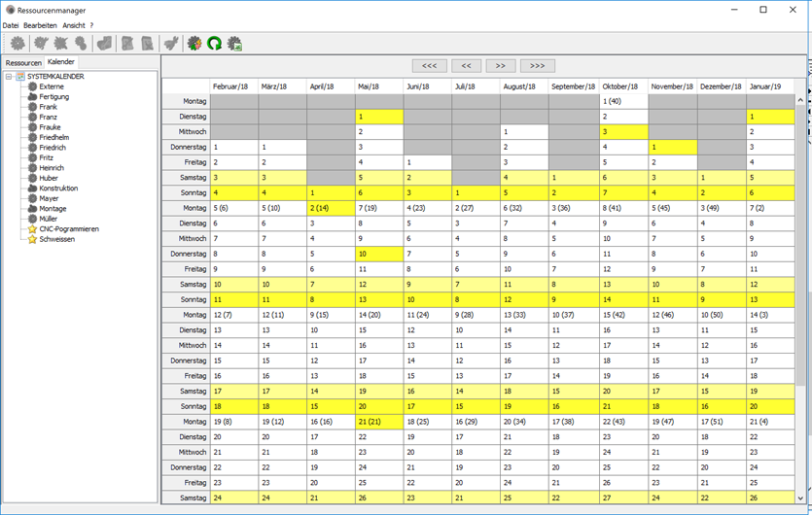Select Heinrich in the calendar tree

click(x=52, y=168)
